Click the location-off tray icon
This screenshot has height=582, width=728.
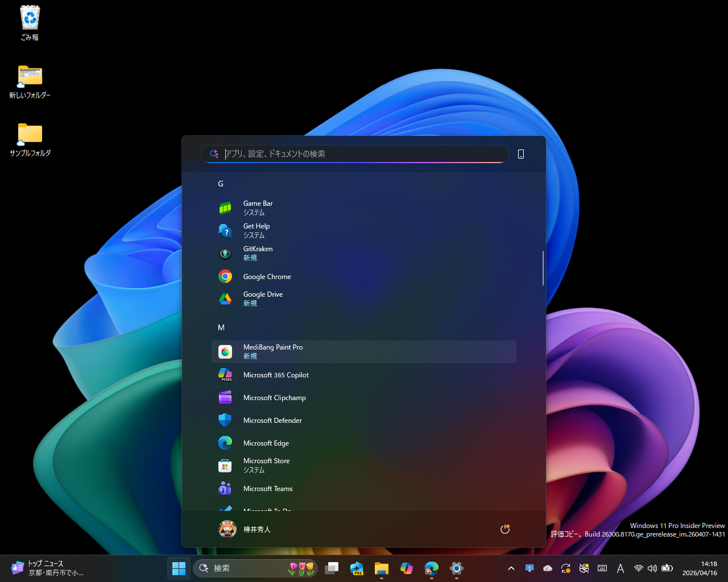[584, 568]
